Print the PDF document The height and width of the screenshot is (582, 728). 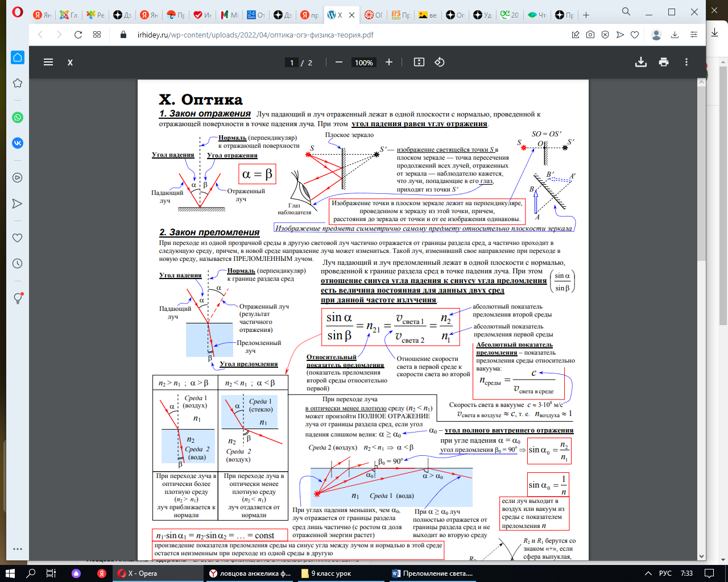[x=664, y=62]
